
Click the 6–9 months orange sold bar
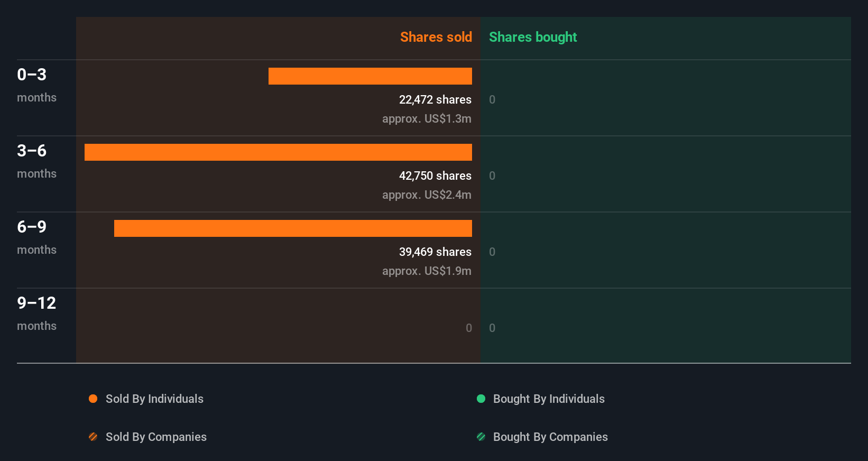pyautogui.click(x=293, y=228)
